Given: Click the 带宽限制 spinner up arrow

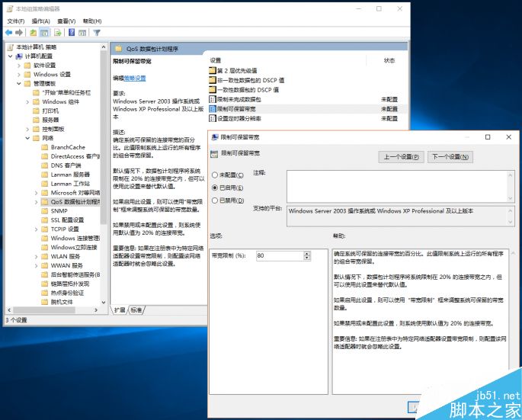Looking at the screenshot, I should tap(308, 252).
